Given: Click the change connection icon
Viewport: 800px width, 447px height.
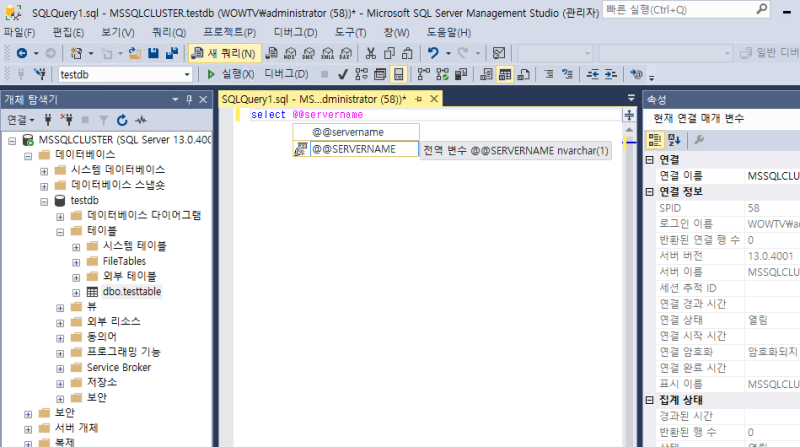Looking at the screenshot, I should click(x=40, y=74).
